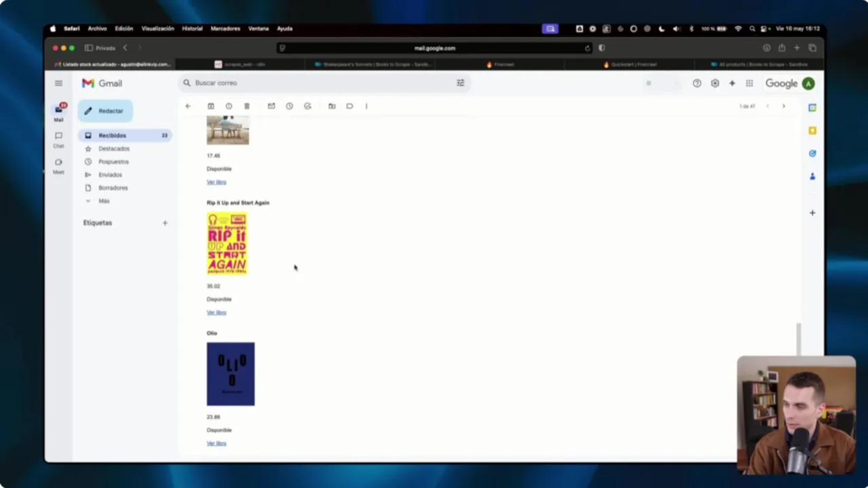
Task: Open search filter options icon
Action: (x=460, y=83)
